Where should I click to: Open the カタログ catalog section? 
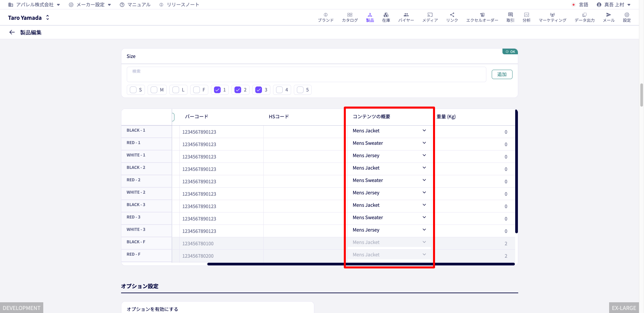[350, 17]
